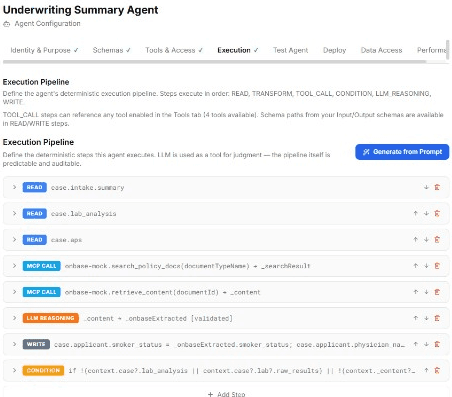The height and width of the screenshot is (397, 452).
Task: Move the case.aps step up
Action: [416, 239]
